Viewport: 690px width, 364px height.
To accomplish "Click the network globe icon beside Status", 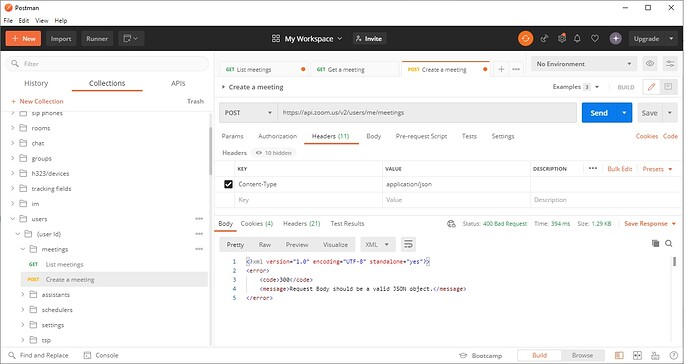I will pyautogui.click(x=451, y=224).
